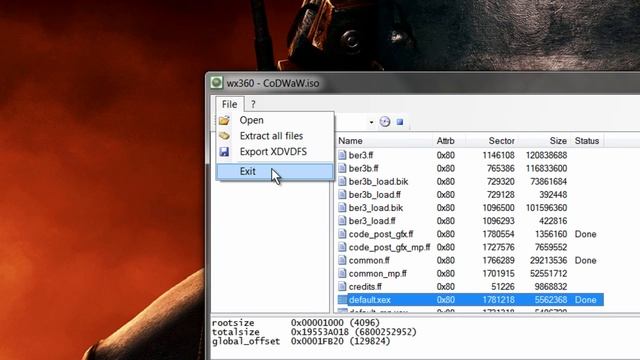Select file ber3b_load.ff
Screen dimensions: 640x360
374,195
